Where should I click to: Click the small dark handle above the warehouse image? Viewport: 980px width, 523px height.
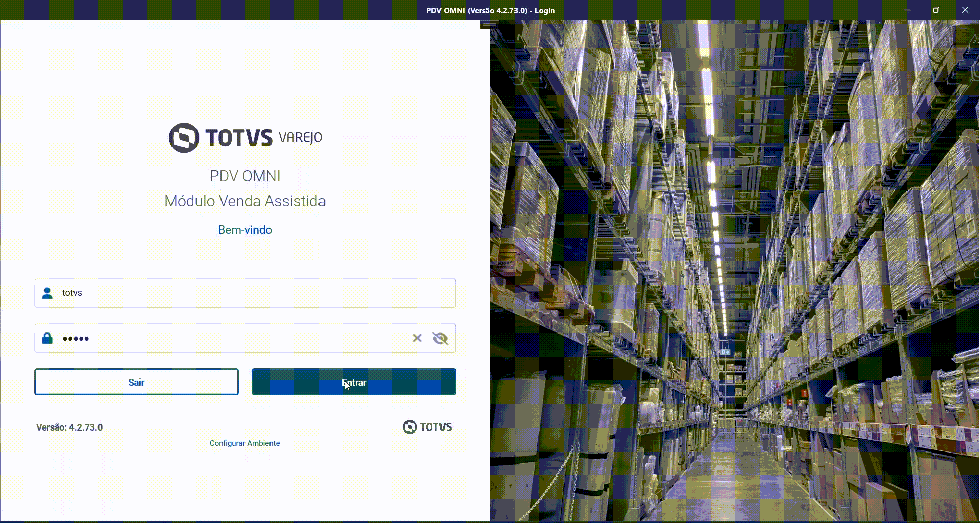(x=489, y=25)
